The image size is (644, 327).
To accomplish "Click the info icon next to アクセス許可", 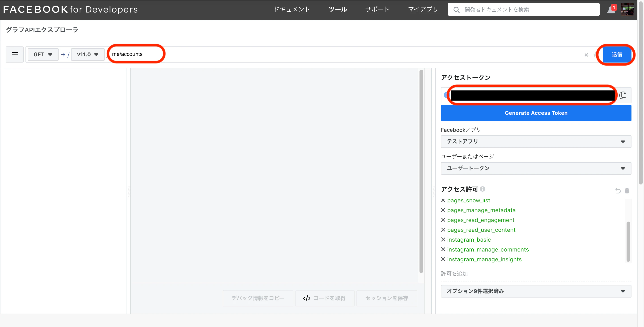I will 483,189.
